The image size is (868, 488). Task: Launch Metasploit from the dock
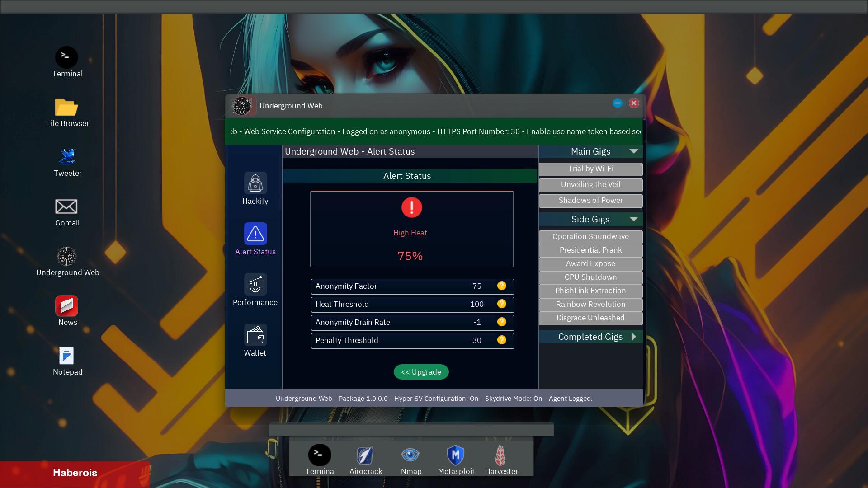pos(456,455)
